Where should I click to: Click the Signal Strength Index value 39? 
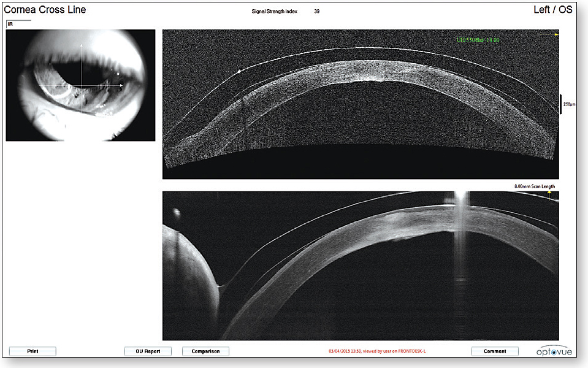pyautogui.click(x=317, y=10)
